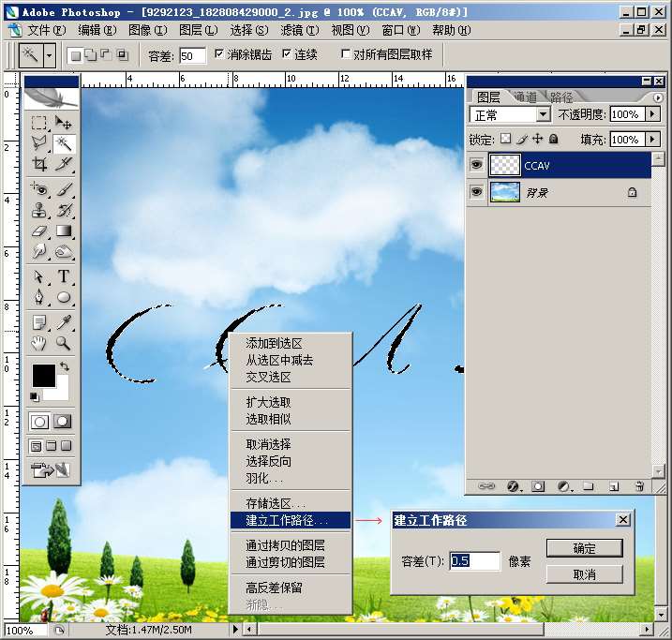Select the Polygonal Lasso tool

(x=39, y=143)
